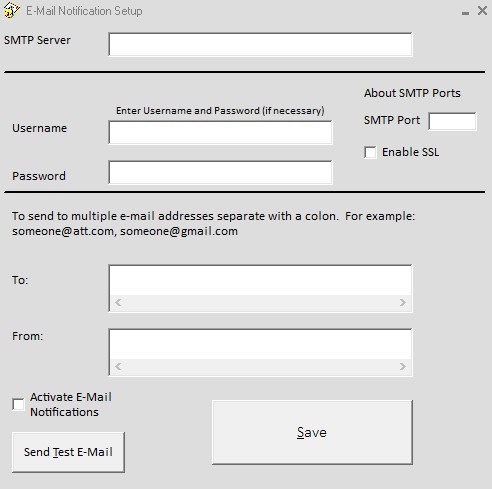Close the E-Mail Notification Setup window
492x489 pixels.
click(482, 11)
